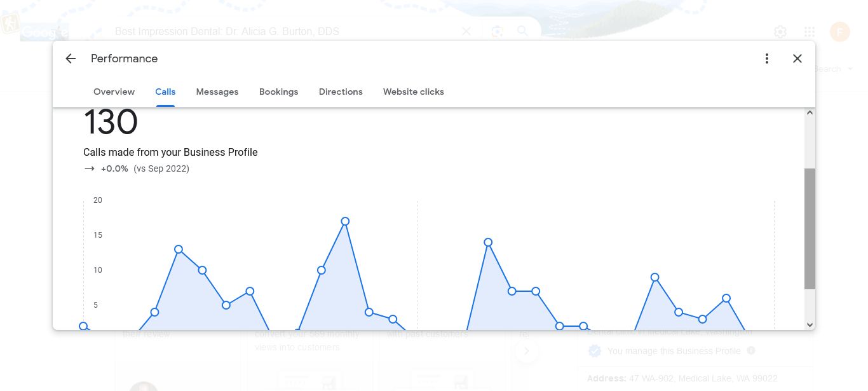Image resolution: width=868 pixels, height=391 pixels.
Task: Click the magnifying glass search icon
Action: [x=522, y=31]
